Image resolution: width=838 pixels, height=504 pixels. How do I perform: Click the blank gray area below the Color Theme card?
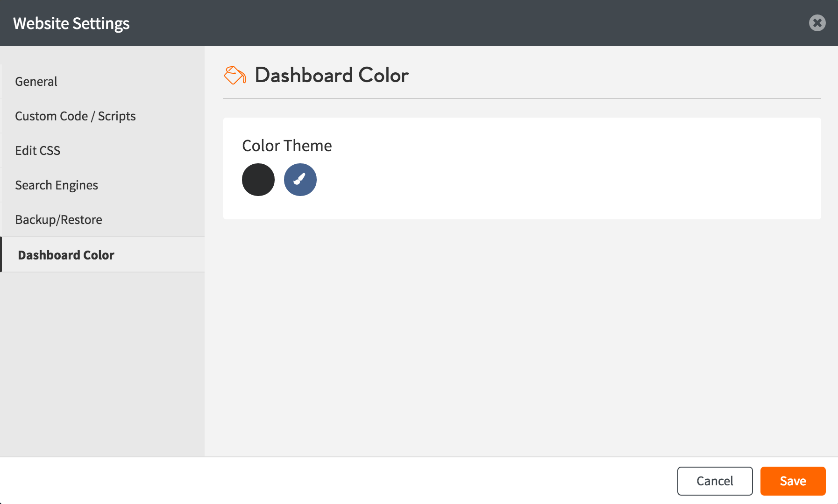tap(514, 336)
